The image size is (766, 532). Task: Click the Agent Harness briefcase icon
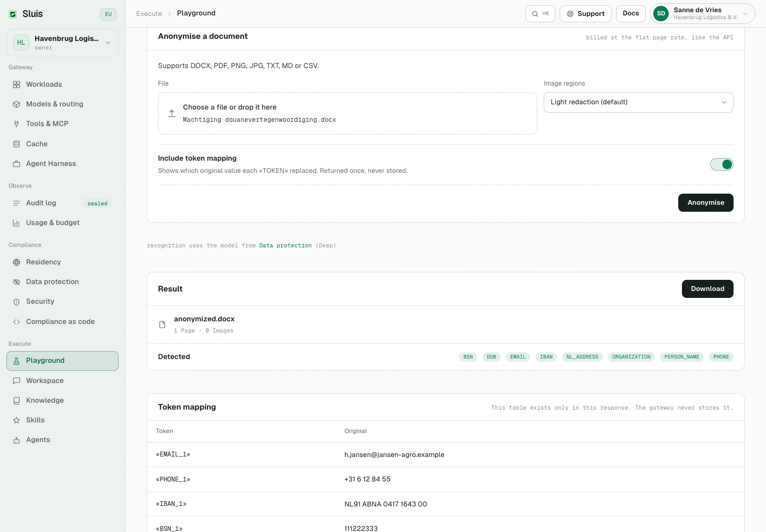[x=16, y=164]
